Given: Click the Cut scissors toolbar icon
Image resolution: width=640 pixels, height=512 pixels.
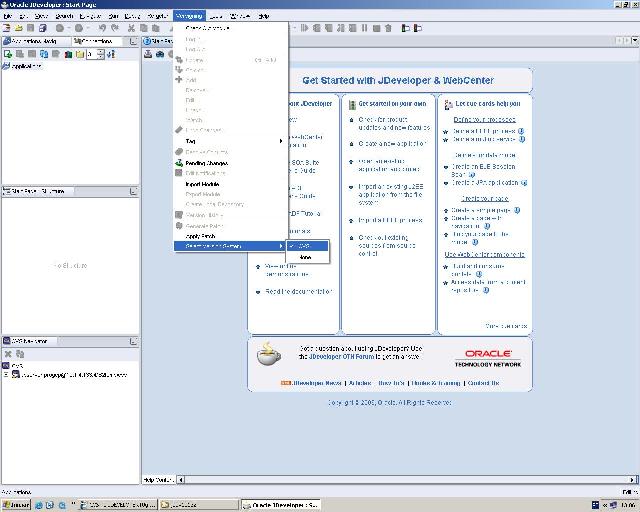Looking at the screenshot, I should click(x=131, y=28).
